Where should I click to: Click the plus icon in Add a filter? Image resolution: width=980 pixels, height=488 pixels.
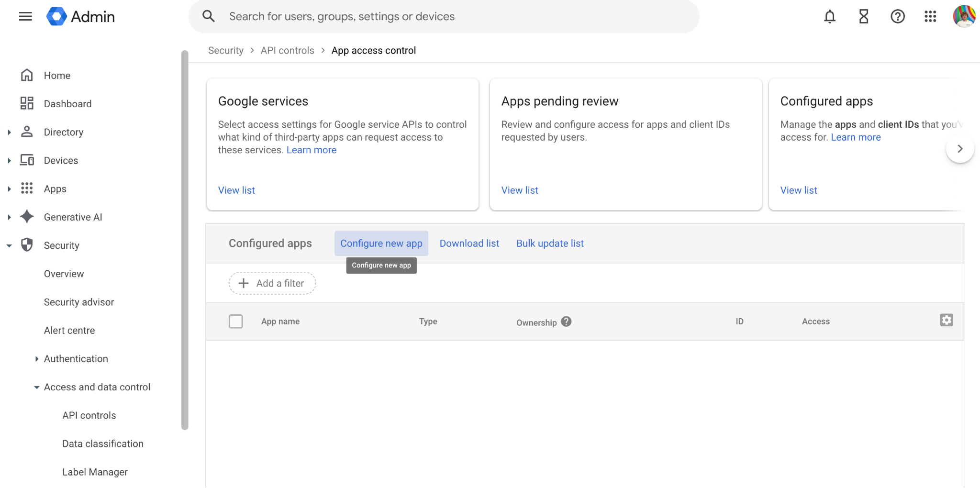(x=244, y=283)
